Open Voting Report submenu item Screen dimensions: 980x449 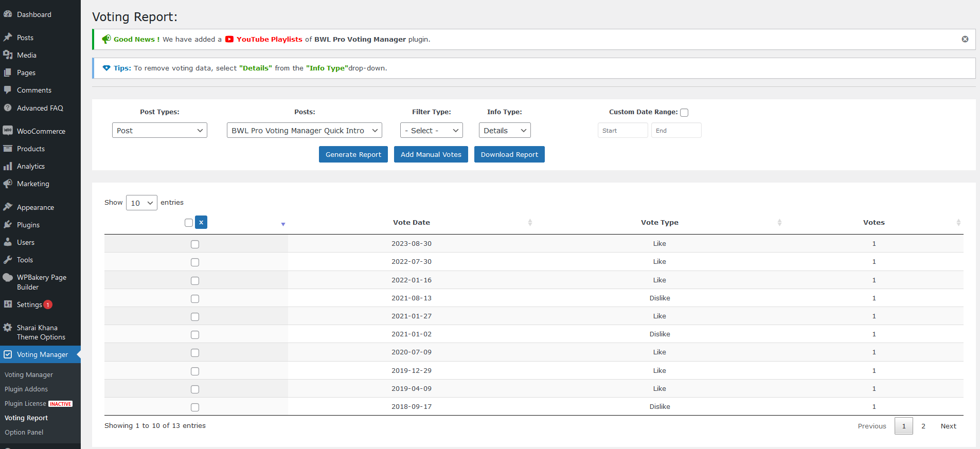[26, 418]
